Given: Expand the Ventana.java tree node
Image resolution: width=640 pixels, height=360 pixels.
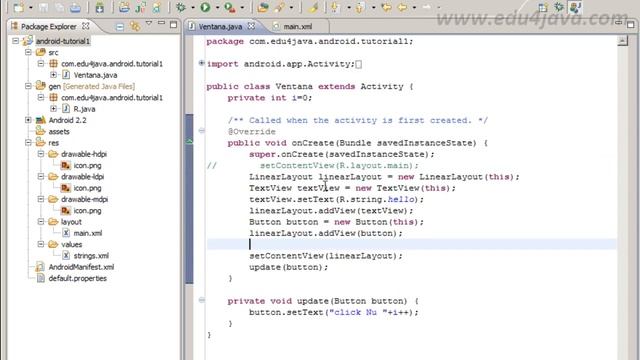Looking at the screenshot, I should point(53,75).
